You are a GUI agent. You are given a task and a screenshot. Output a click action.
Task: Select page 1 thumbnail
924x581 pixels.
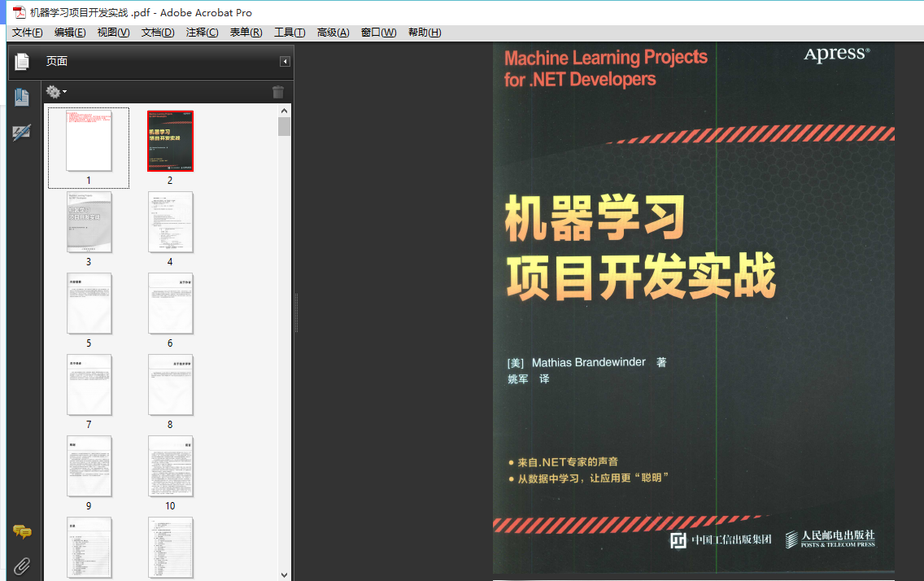pyautogui.click(x=89, y=141)
